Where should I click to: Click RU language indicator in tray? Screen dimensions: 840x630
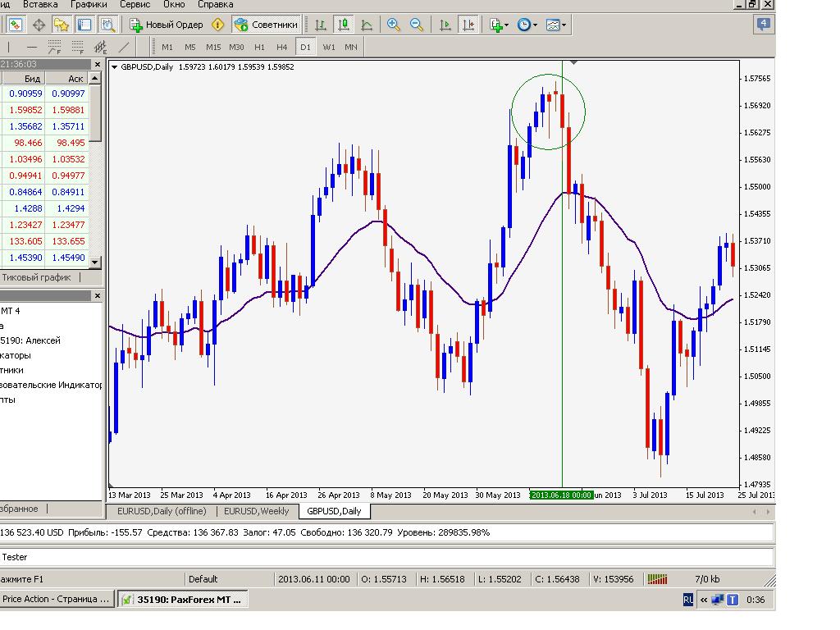pos(688,600)
